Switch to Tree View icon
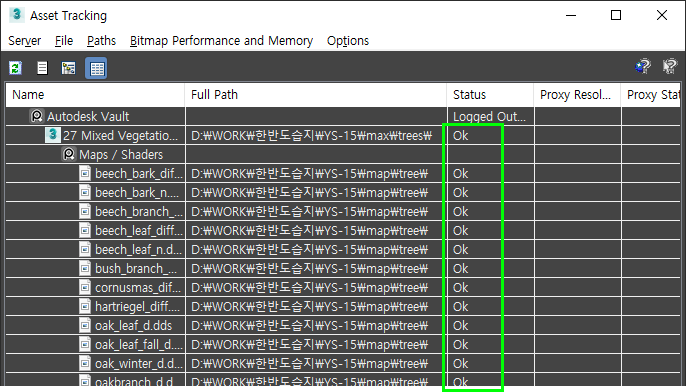Screen dimensions: 686x392 (x=69, y=68)
